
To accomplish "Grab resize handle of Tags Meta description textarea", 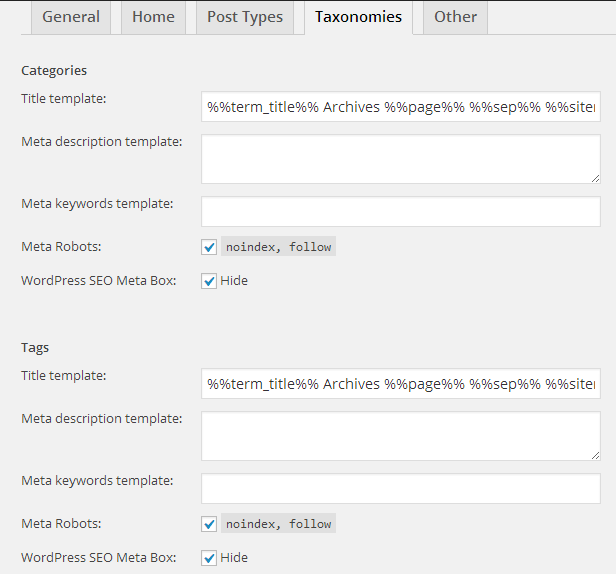I will (x=596, y=456).
